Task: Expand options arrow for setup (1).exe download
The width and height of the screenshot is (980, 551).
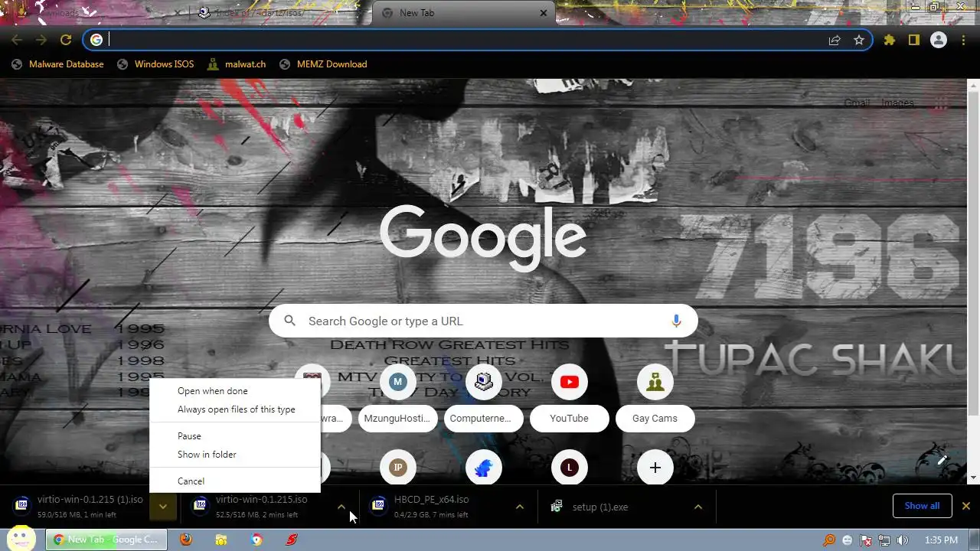Action: (697, 506)
